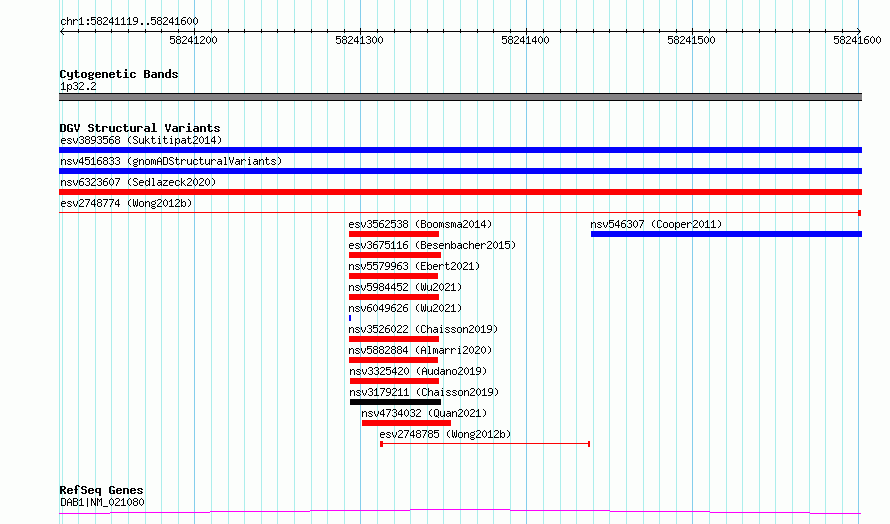Open the nsv4734032 (Quan2021) label
Screen dimensions: 890x524
[424, 413]
